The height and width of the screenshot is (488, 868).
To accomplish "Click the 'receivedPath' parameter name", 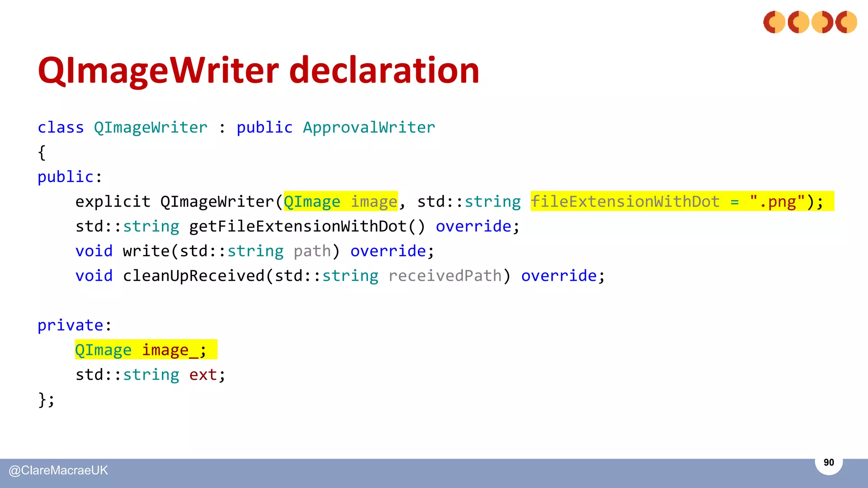I will pos(445,276).
